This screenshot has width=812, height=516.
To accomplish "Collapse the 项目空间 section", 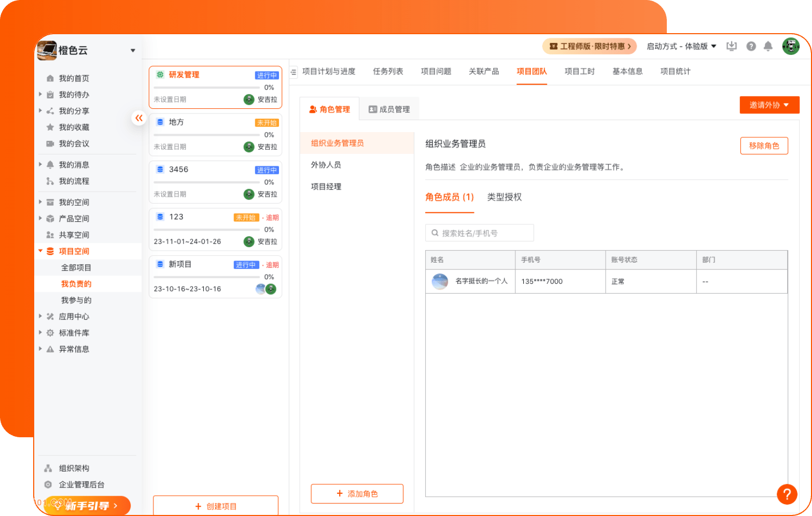I will pos(40,251).
